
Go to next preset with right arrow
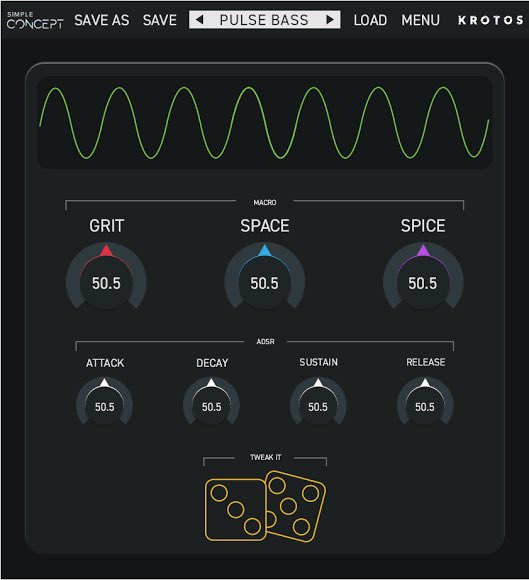[x=330, y=20]
